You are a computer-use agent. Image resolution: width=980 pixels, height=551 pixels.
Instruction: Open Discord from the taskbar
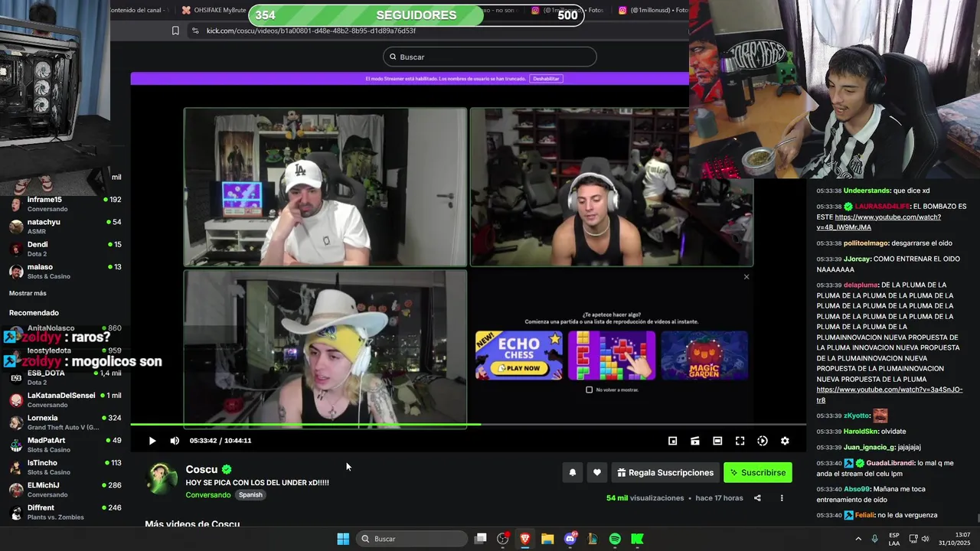tap(570, 539)
